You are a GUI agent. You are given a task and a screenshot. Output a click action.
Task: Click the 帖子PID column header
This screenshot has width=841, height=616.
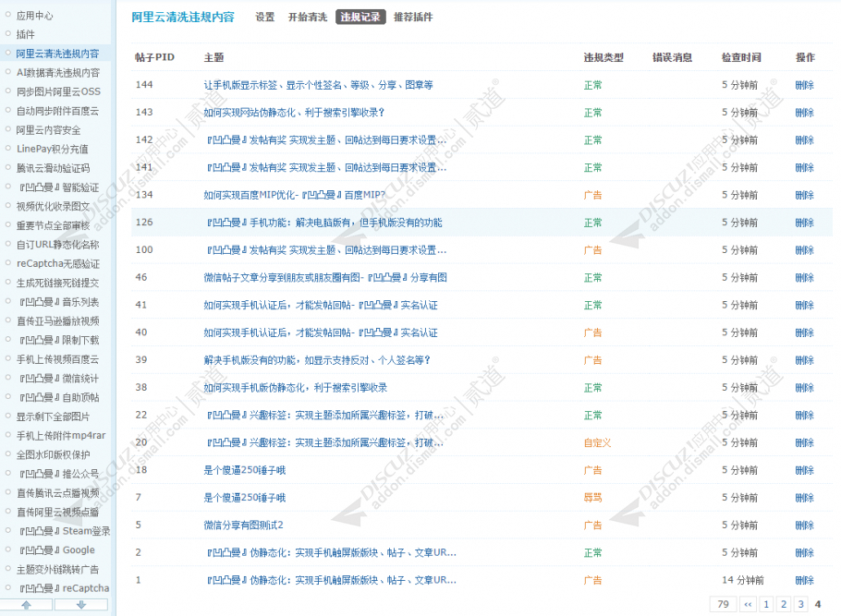(154, 57)
